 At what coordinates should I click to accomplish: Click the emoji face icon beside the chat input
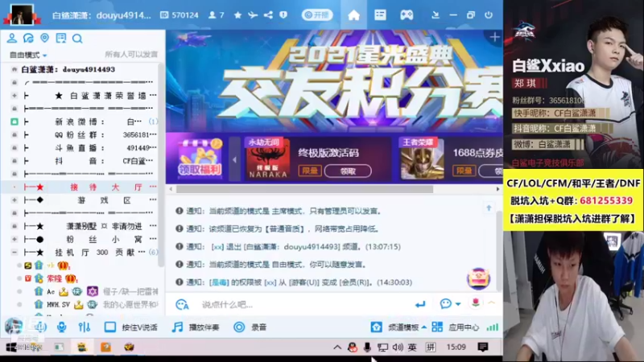182,305
